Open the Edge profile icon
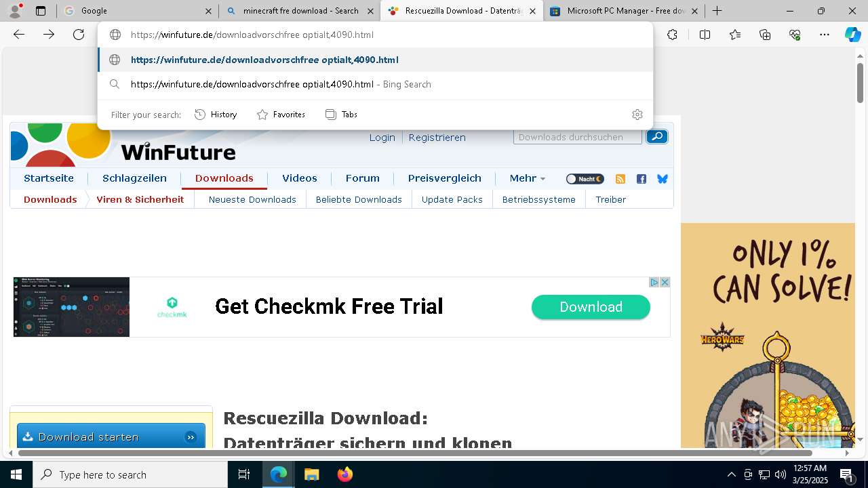 coord(17,10)
